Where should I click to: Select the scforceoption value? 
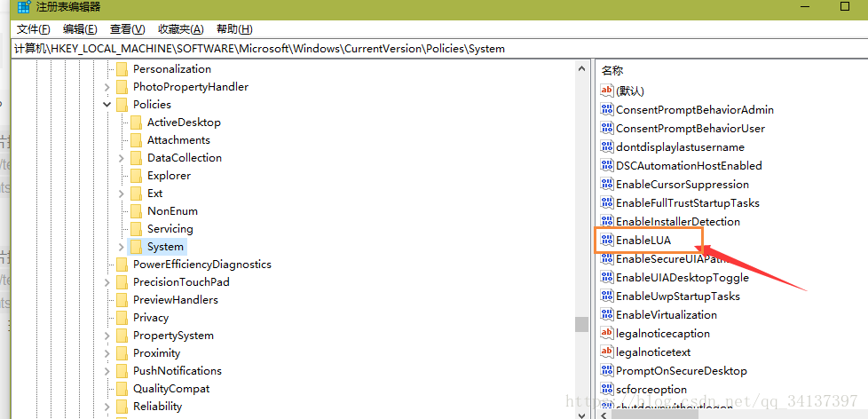651,389
